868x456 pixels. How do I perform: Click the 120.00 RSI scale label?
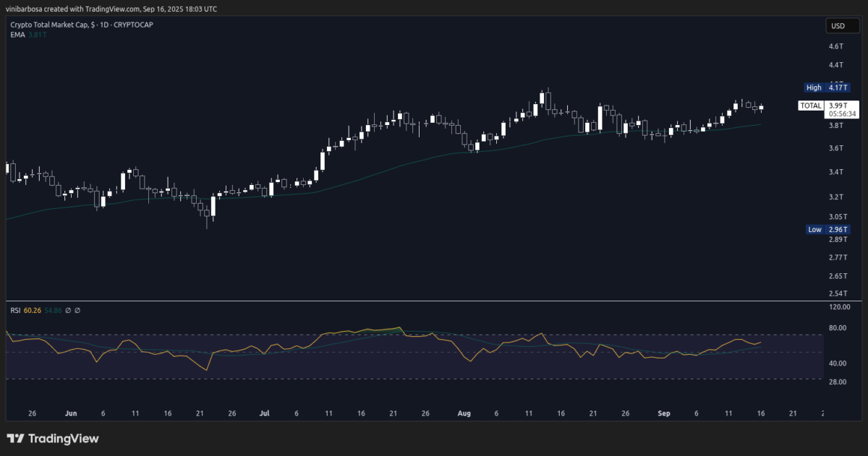click(838, 307)
